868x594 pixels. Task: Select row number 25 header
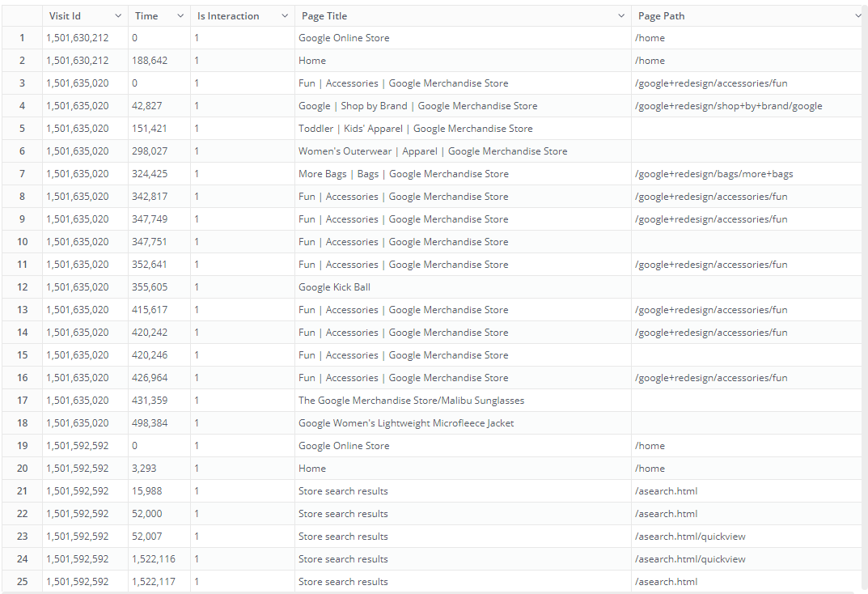(22, 582)
